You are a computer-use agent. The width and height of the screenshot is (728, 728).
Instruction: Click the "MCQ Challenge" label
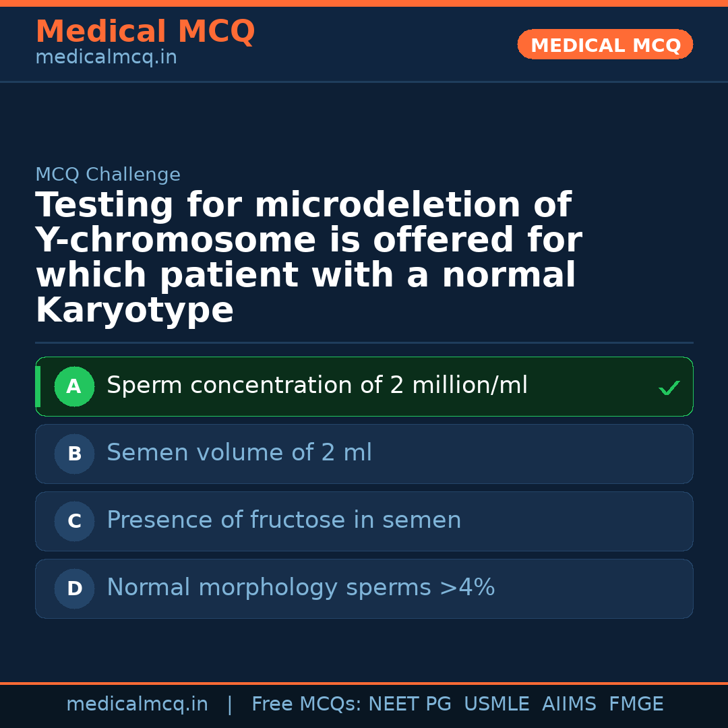tap(108, 175)
